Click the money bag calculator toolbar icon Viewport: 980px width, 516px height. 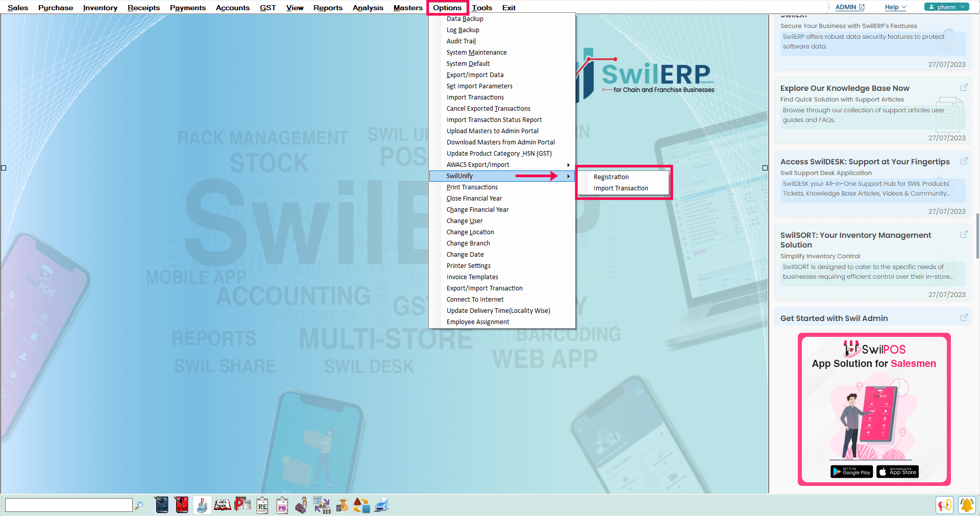coord(342,505)
